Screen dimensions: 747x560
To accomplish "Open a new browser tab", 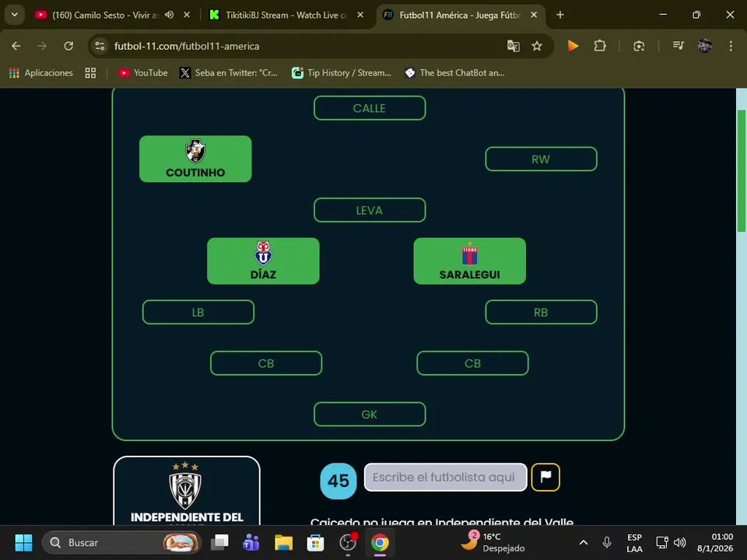I will click(560, 15).
